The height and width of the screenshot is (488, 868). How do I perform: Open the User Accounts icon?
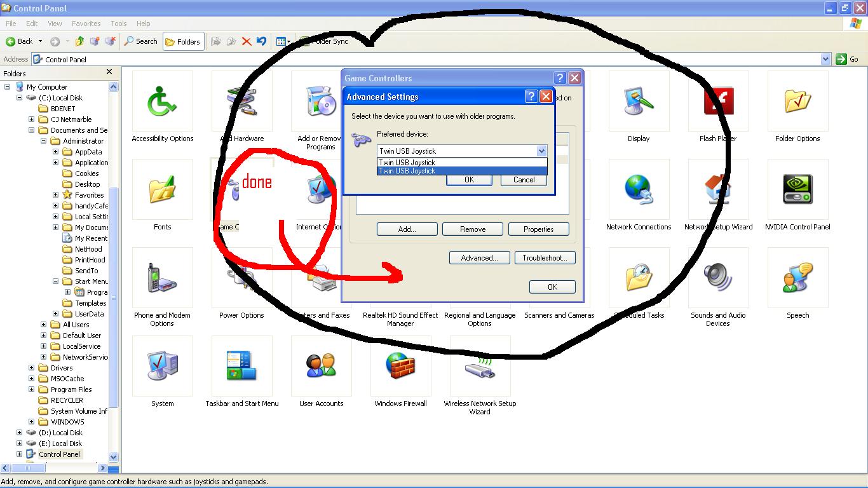click(321, 368)
